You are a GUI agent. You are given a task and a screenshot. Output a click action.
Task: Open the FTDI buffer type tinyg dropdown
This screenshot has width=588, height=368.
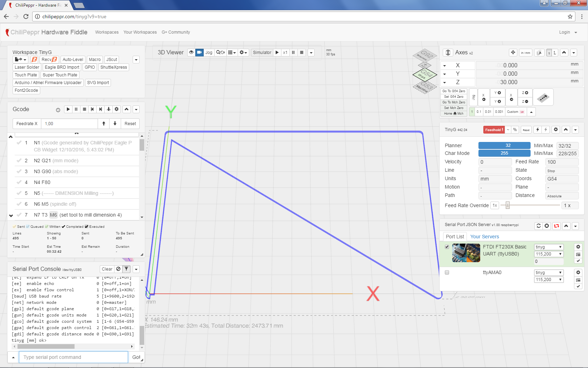[x=548, y=247]
